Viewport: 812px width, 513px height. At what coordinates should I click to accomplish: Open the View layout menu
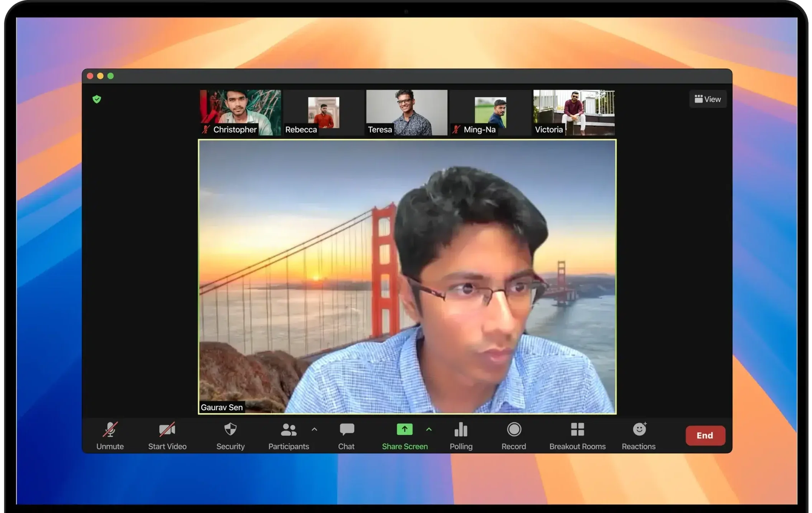pyautogui.click(x=708, y=99)
